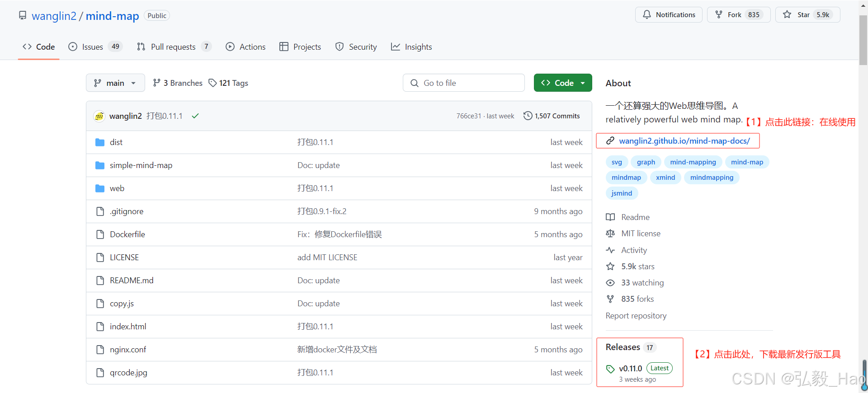
Task: Click the Notifications button
Action: [669, 15]
